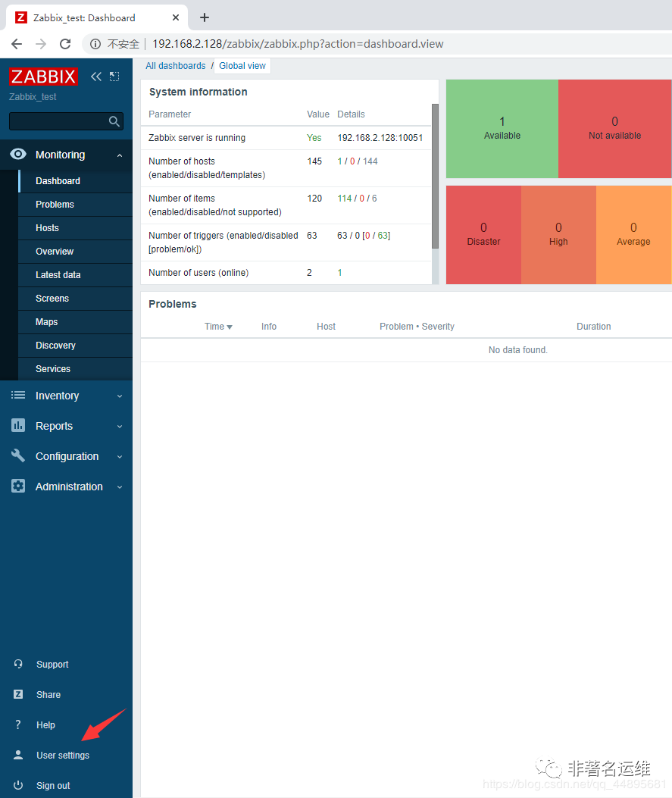Screen dimensions: 672x798
Task: Open Screens menu item
Action: point(75,299)
